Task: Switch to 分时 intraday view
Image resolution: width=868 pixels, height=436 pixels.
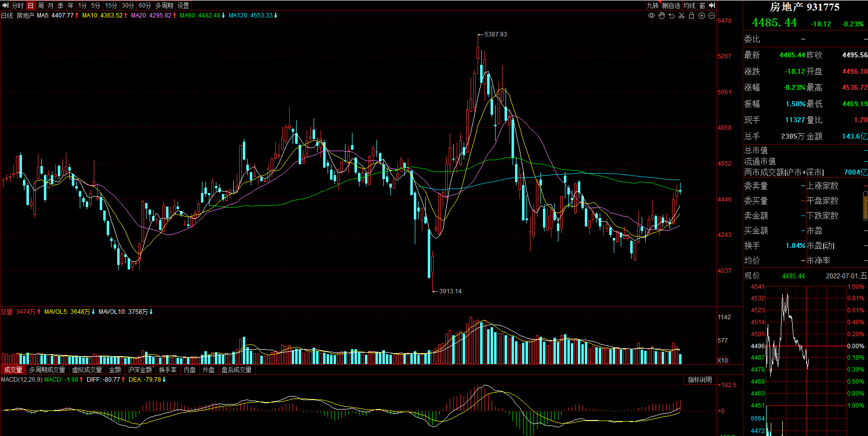Action: (17, 5)
